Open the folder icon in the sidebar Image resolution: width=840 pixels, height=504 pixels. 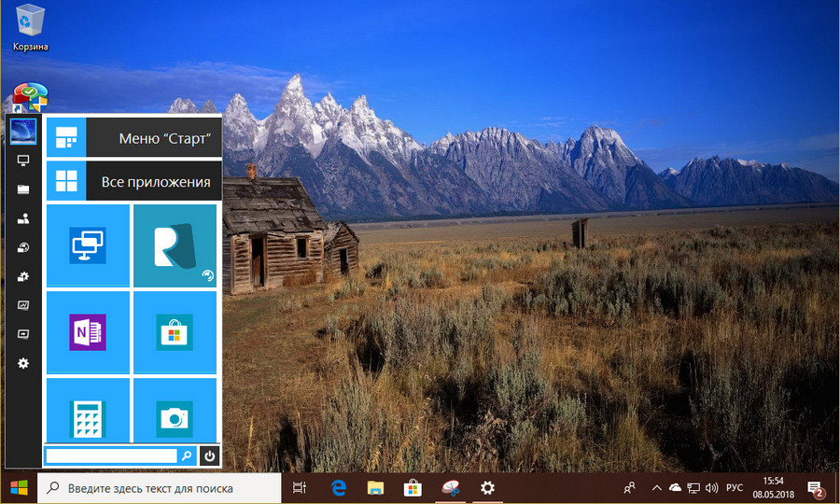click(23, 189)
